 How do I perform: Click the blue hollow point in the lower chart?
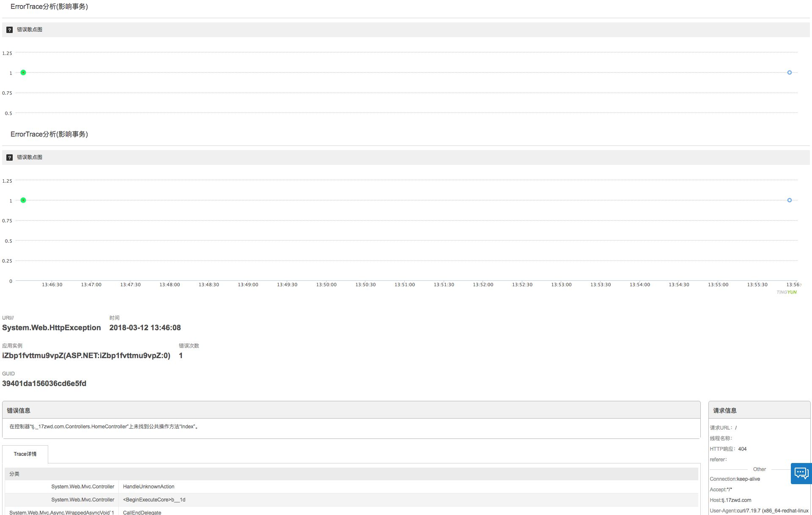tap(789, 200)
